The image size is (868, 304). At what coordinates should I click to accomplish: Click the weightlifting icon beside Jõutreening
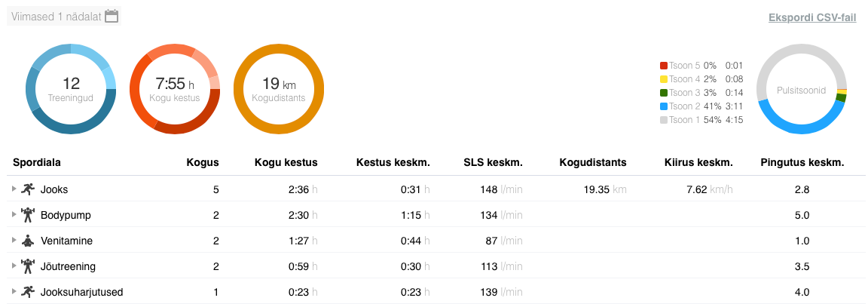[29, 266]
